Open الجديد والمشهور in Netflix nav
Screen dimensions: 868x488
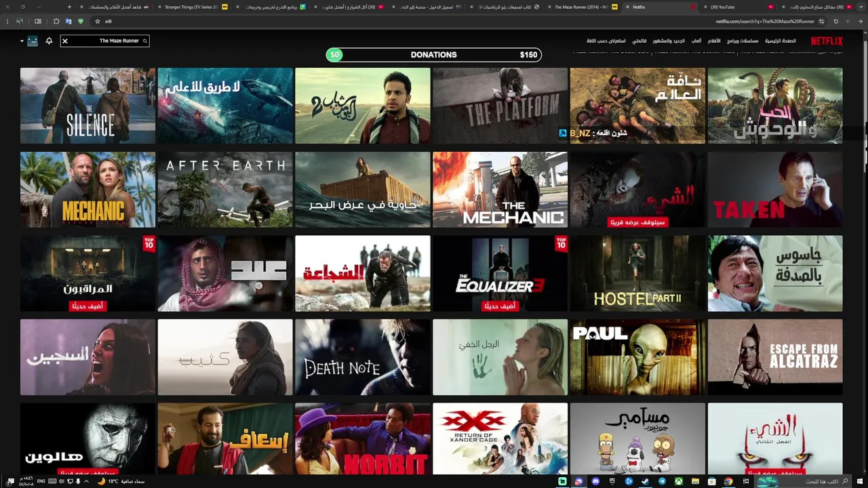tap(669, 41)
